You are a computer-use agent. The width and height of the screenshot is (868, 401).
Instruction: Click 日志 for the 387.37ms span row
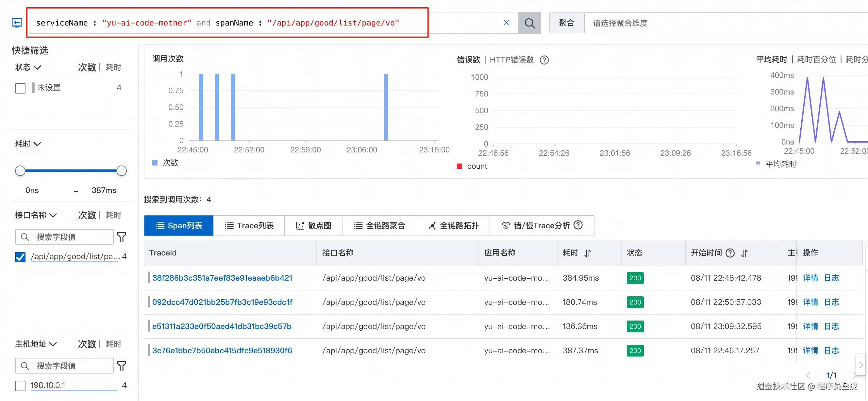coord(831,350)
